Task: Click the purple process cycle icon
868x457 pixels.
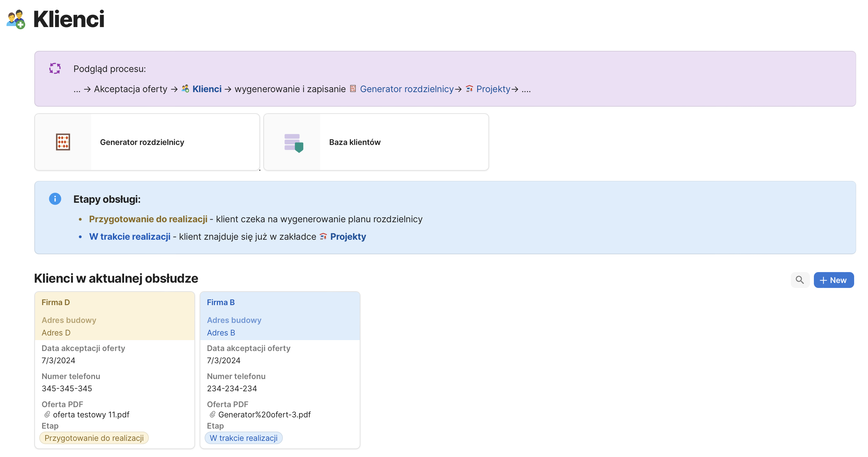Action: click(55, 68)
